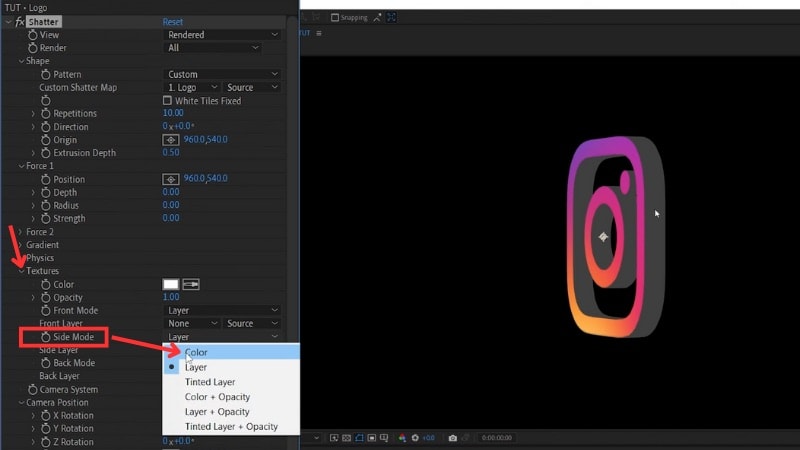This screenshot has height=450, width=800.
Task: Open the Custom Shatter Map Source dropdown
Action: point(252,88)
